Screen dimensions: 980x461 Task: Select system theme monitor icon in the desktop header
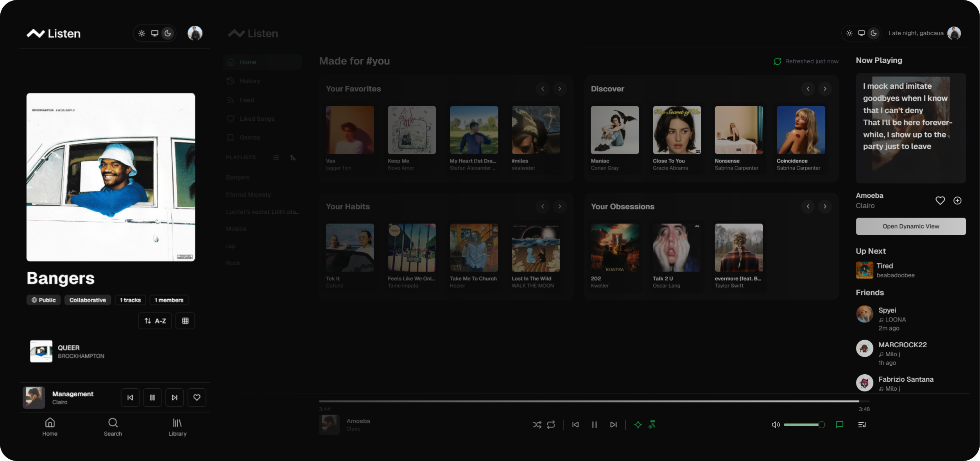861,33
